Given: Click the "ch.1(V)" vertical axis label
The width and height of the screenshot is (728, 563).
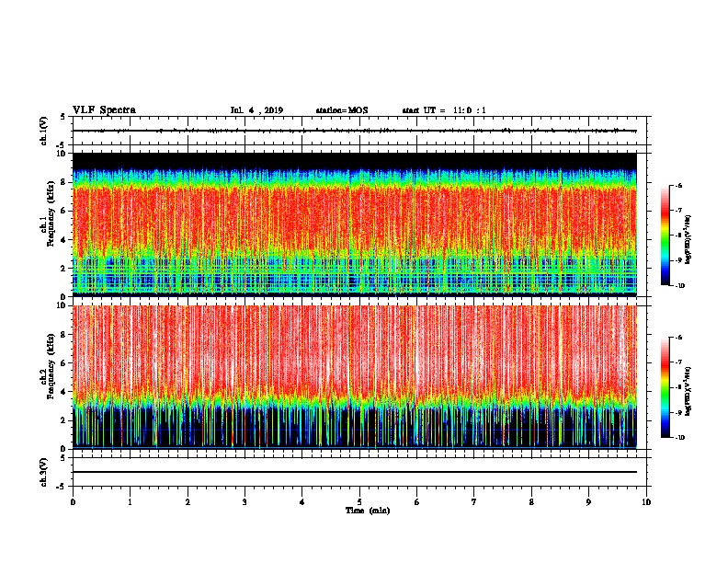Looking at the screenshot, I should 43,131.
